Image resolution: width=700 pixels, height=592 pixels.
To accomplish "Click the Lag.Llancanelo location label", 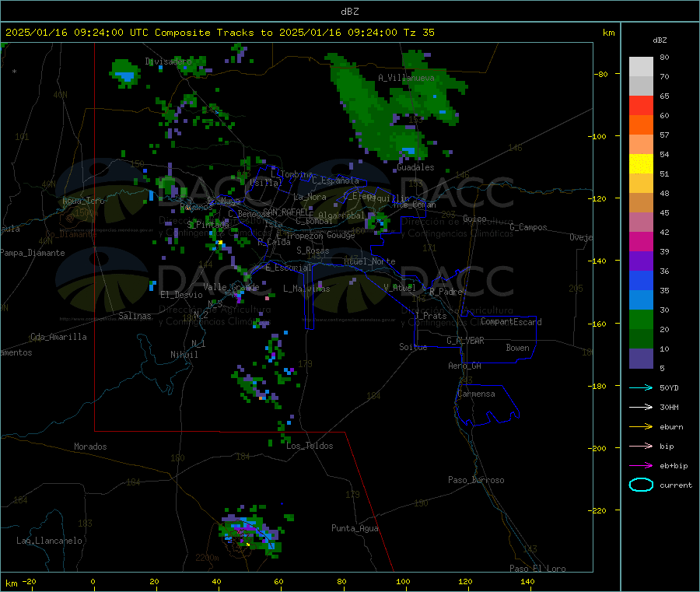I will click(x=49, y=541).
